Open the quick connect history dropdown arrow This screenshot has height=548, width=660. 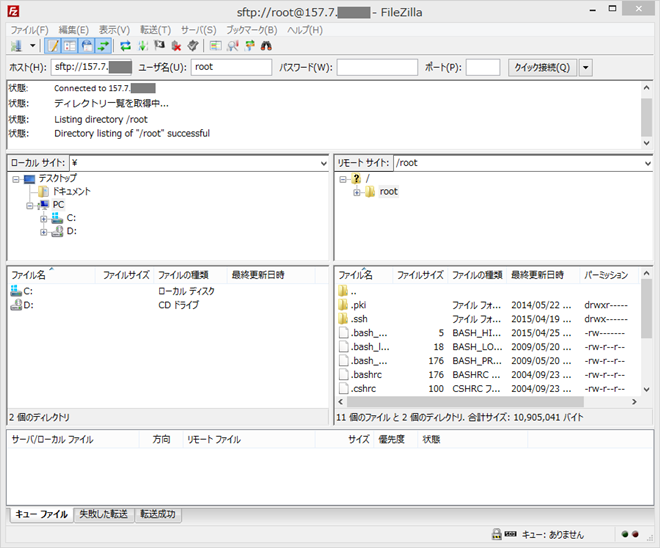[586, 67]
